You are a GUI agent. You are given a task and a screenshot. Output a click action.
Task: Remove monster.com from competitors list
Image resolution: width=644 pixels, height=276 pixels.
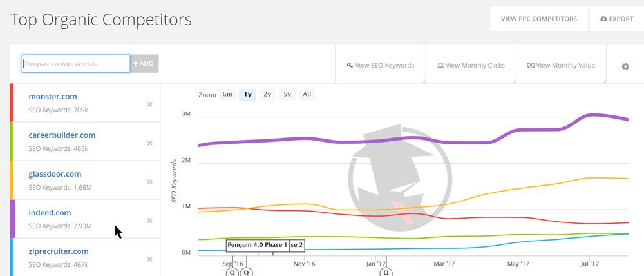click(x=150, y=104)
